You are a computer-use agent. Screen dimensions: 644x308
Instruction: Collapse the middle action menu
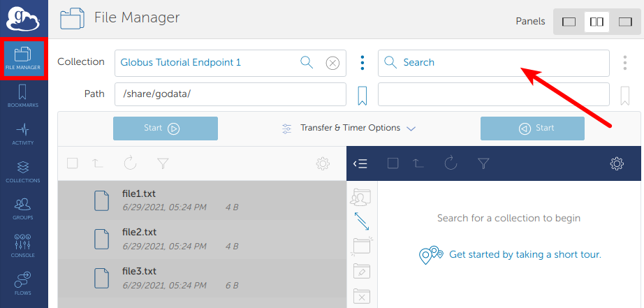pos(360,163)
